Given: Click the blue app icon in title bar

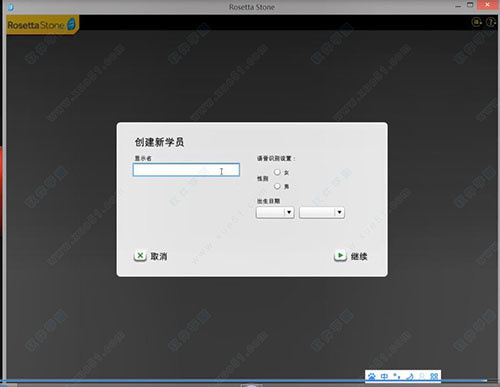Looking at the screenshot, I should 11,7.
